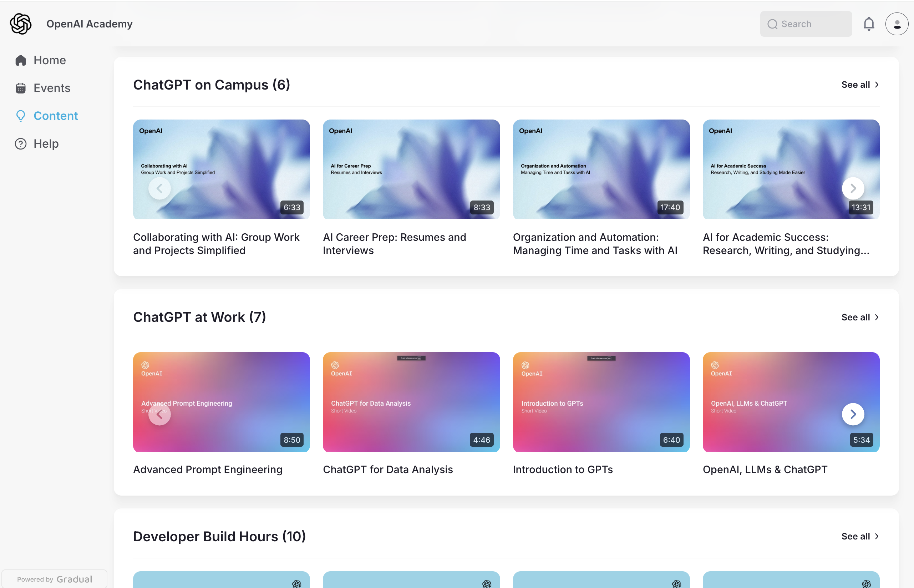
Task: Click the Home house icon in the sidebar
Action: 21,60
